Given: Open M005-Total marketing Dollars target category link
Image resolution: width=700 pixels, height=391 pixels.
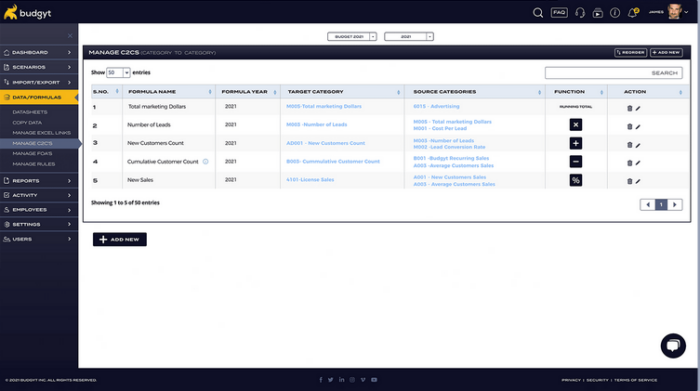Looking at the screenshot, I should tap(324, 106).
